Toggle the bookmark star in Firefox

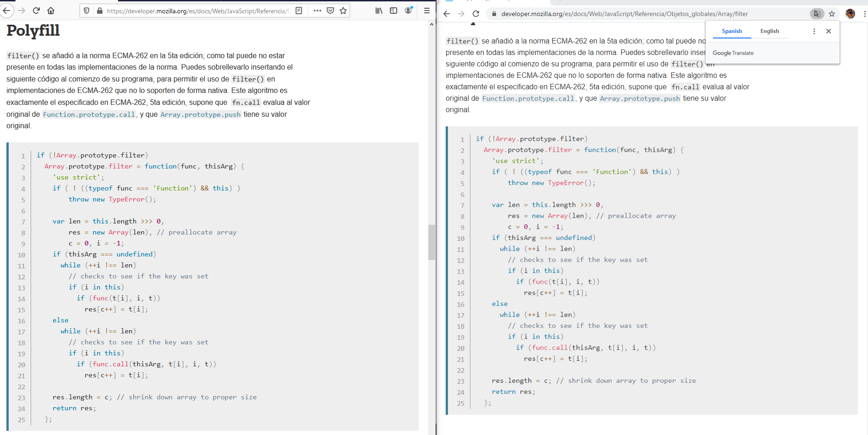tap(343, 10)
